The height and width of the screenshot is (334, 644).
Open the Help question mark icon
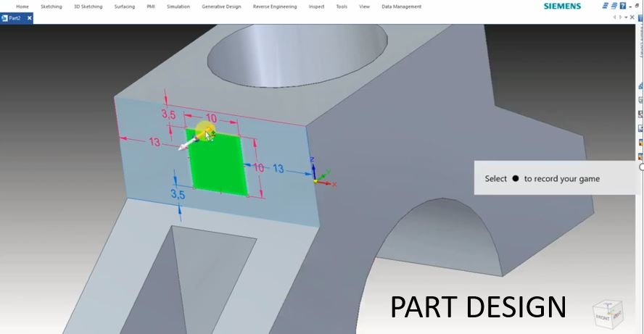pyautogui.click(x=622, y=6)
